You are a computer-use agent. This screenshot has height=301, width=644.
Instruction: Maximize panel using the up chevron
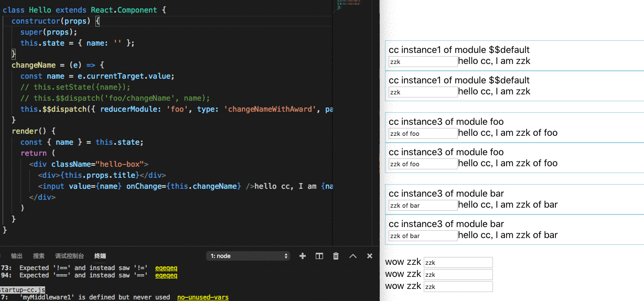(353, 256)
